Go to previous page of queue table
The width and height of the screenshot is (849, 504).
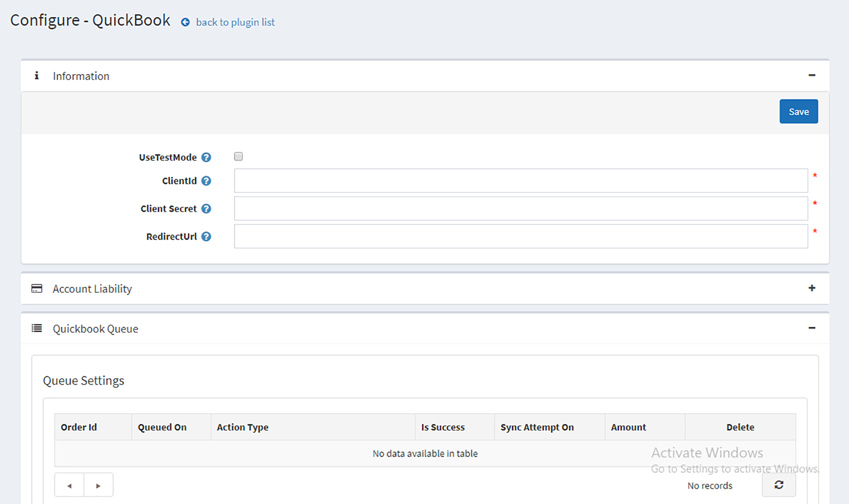point(69,485)
